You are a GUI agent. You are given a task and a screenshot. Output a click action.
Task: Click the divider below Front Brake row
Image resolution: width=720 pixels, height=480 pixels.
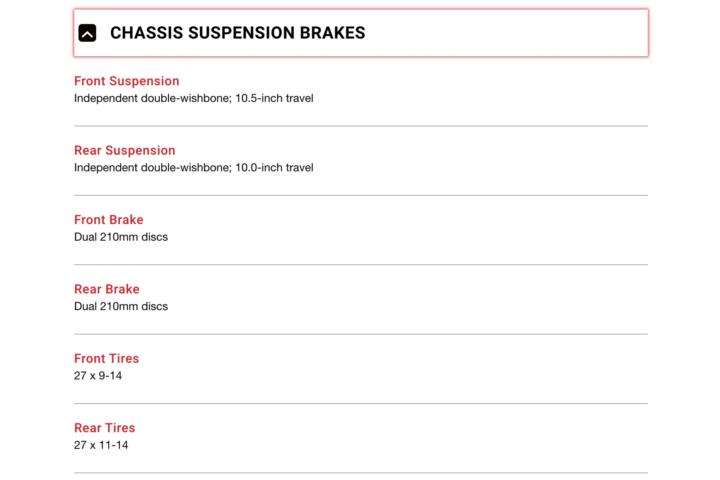pos(361,265)
